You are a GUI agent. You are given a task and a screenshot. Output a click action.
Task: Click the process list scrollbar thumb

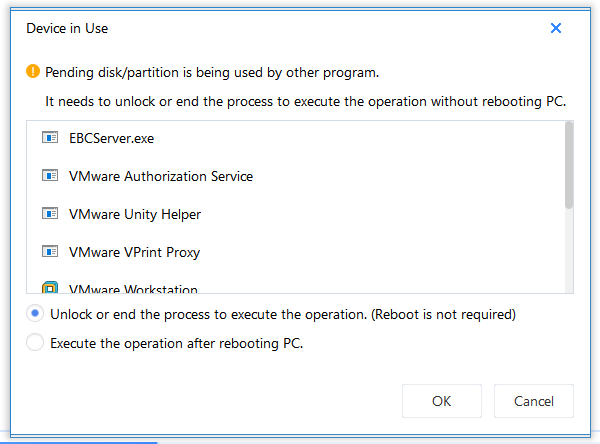tap(569, 165)
